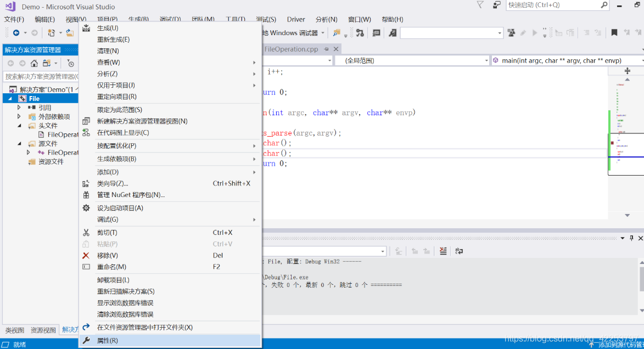The height and width of the screenshot is (349, 644).
Task: Click Retarget Projects (重定向项目)
Action: click(170, 97)
